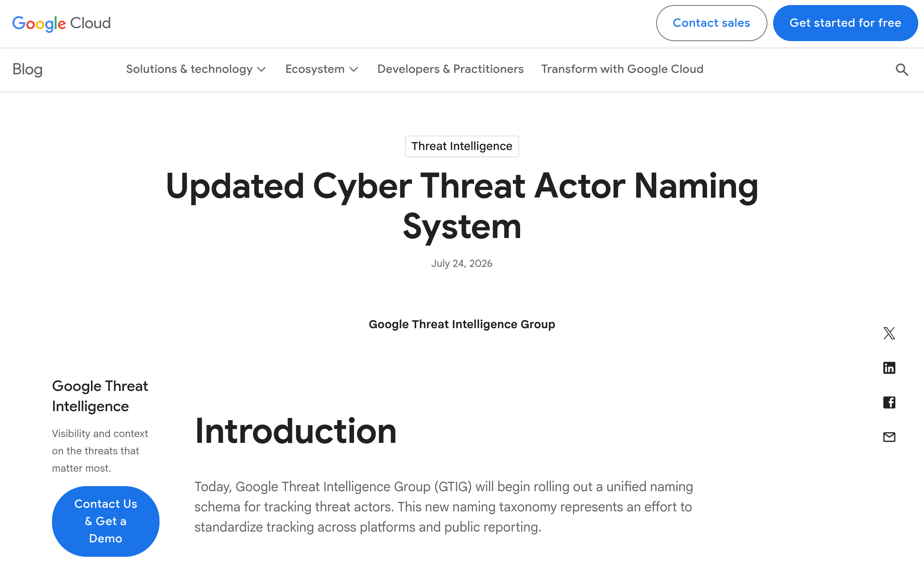Click the Contact sales button
Viewport: 924px width, 577px height.
(711, 23)
